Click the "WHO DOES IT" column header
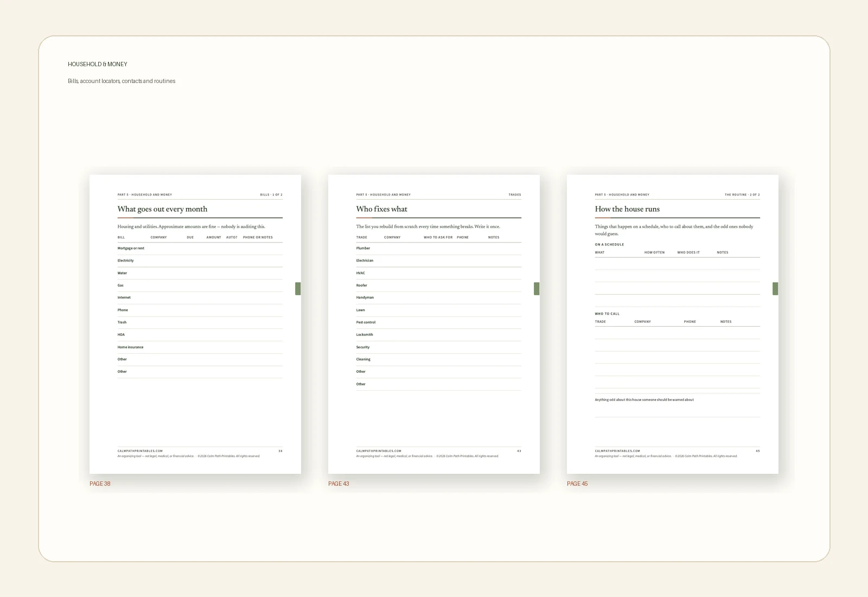This screenshot has height=597, width=868. (x=688, y=252)
